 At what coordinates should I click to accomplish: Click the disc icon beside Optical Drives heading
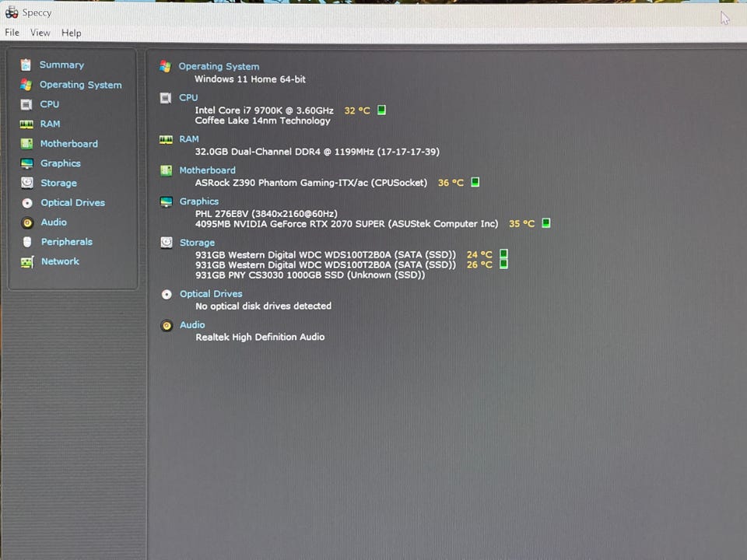167,294
